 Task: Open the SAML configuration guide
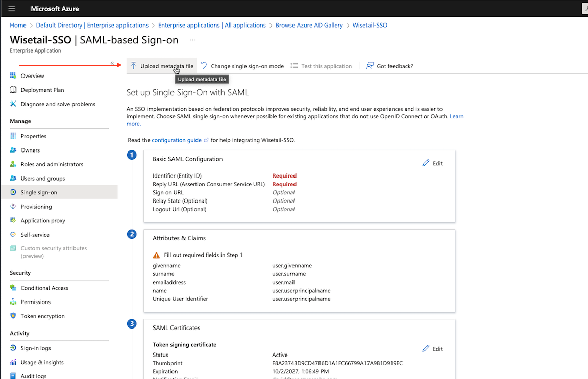pyautogui.click(x=177, y=140)
